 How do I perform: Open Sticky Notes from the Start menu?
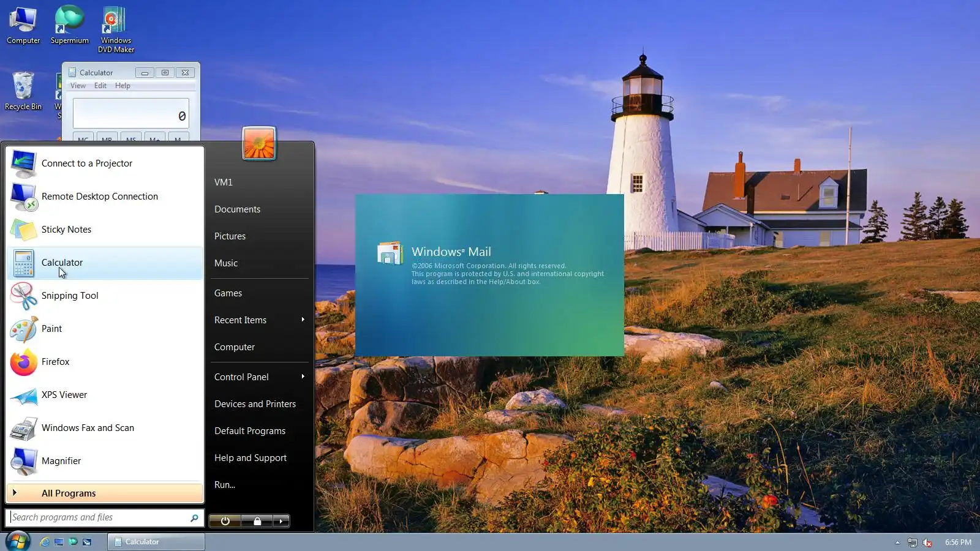pos(105,230)
